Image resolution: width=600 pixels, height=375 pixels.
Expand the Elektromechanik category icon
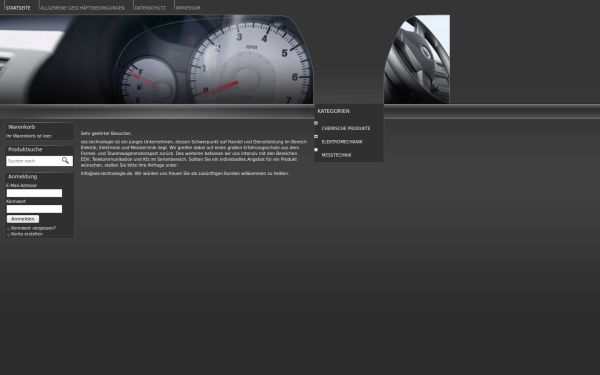coord(316,136)
